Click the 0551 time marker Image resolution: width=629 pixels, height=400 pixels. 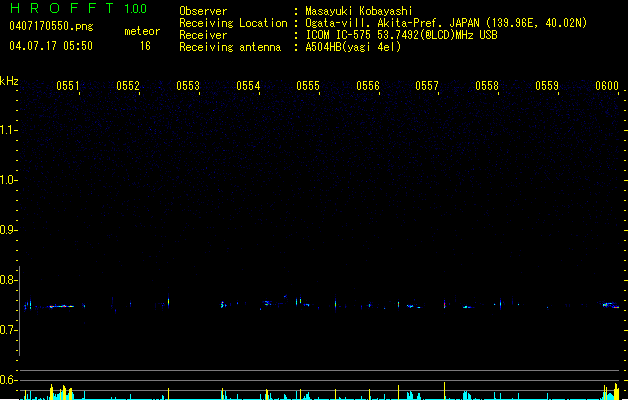point(68,86)
